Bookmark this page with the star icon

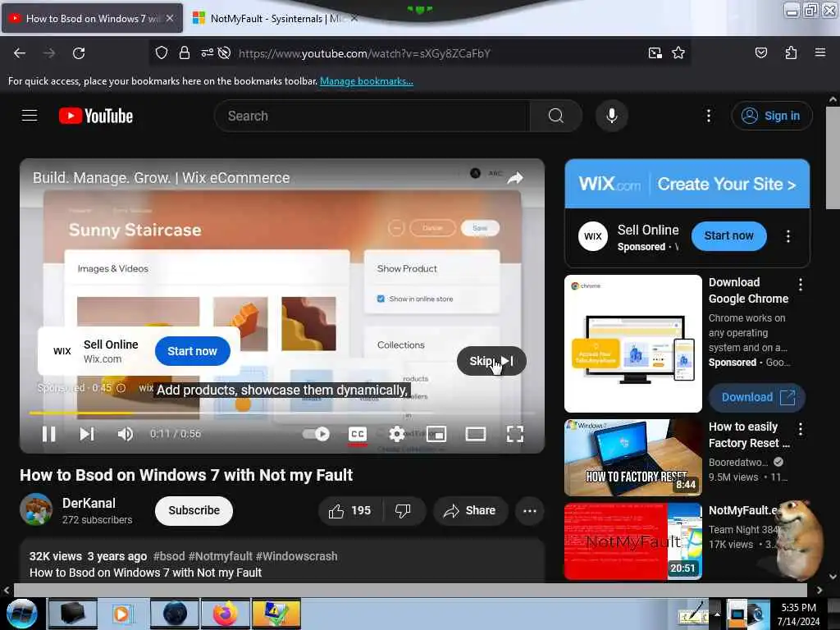pos(678,52)
